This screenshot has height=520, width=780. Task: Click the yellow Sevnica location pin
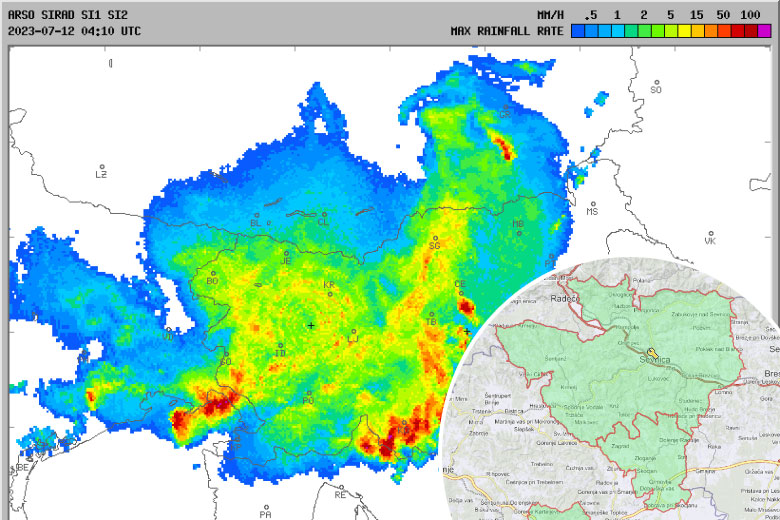click(x=652, y=353)
